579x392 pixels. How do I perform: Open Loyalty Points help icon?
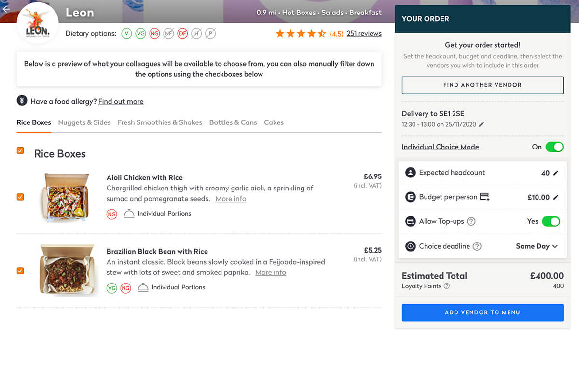pos(447,286)
